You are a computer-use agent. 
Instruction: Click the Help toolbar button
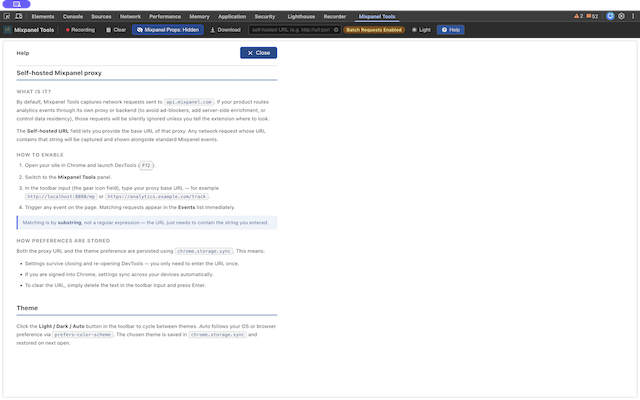point(451,30)
